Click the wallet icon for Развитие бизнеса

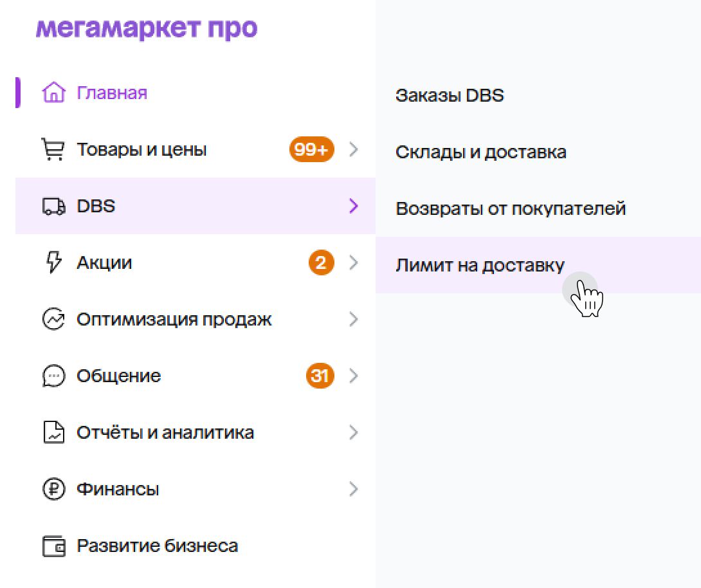click(53, 546)
